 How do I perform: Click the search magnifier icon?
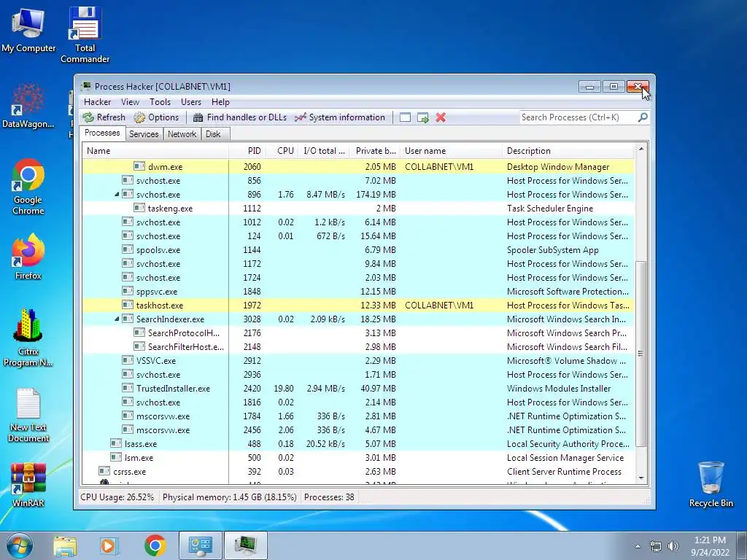point(643,117)
